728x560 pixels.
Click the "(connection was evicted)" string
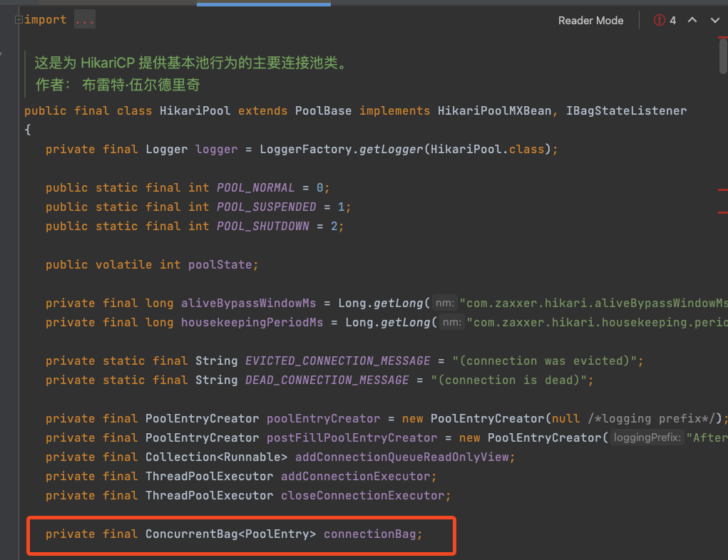click(x=544, y=361)
